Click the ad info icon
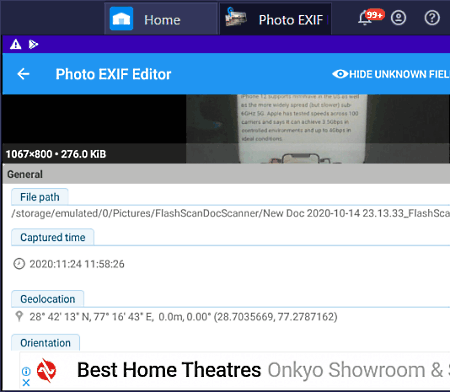Viewport: 450px width, 392px height. (x=26, y=371)
